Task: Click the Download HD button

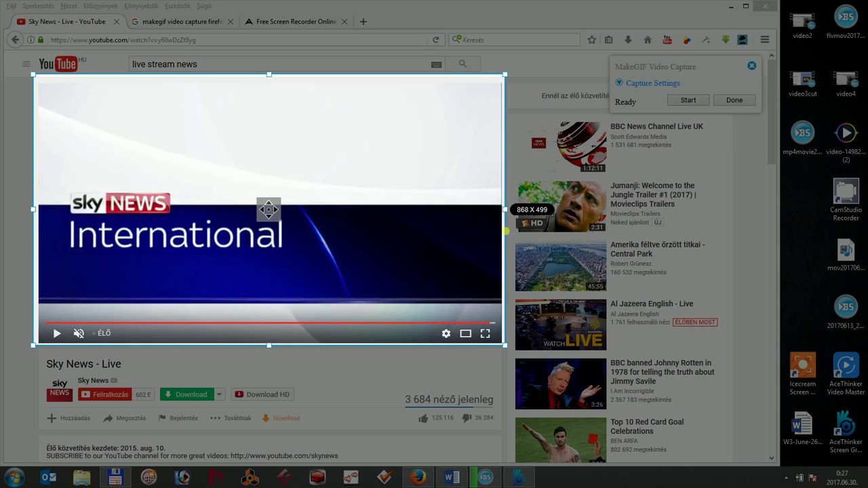Action: [262, 394]
